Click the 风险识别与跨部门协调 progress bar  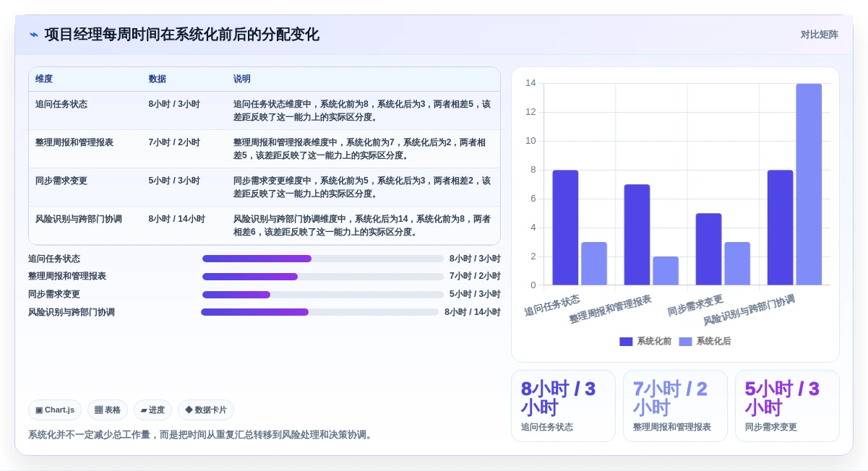[319, 312]
